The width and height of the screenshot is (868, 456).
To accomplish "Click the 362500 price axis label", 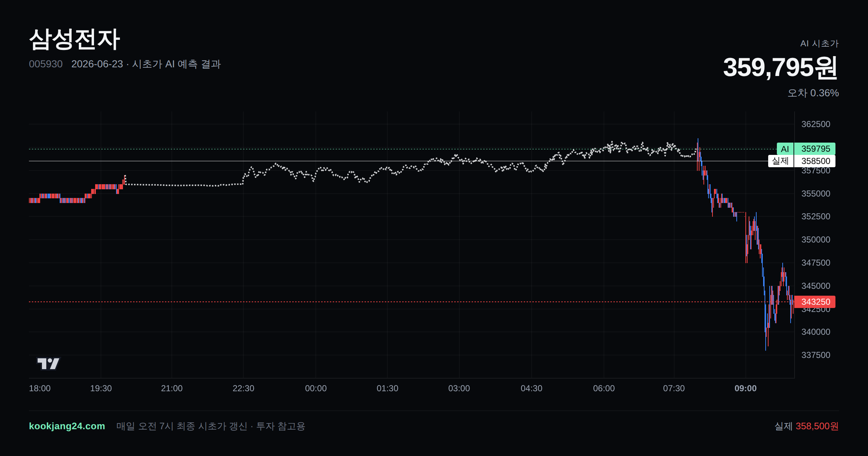I will pyautogui.click(x=816, y=124).
